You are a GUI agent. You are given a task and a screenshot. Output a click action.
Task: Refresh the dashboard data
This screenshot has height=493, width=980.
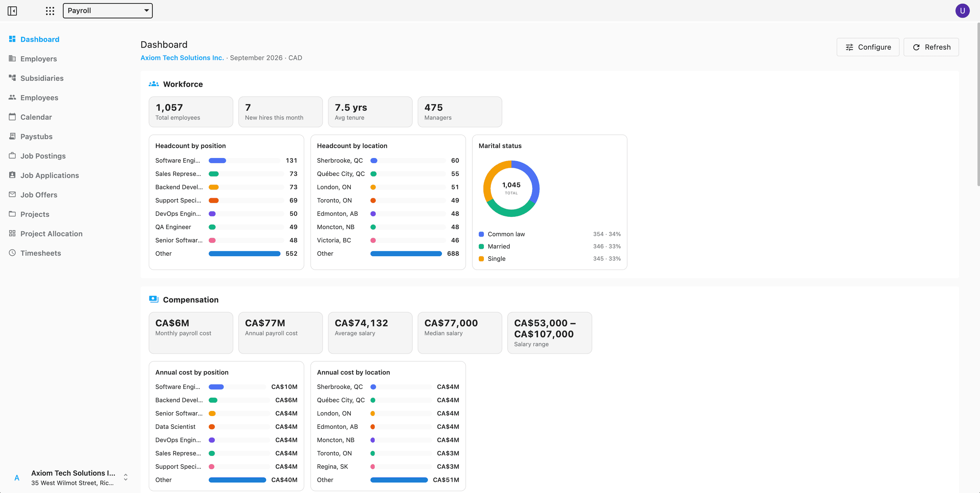coord(931,47)
